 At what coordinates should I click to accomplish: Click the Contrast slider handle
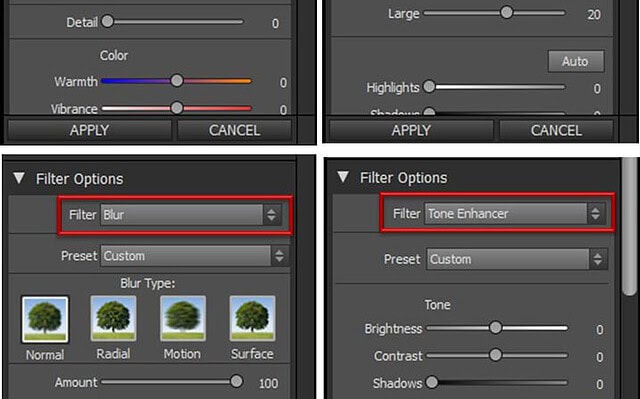click(496, 355)
